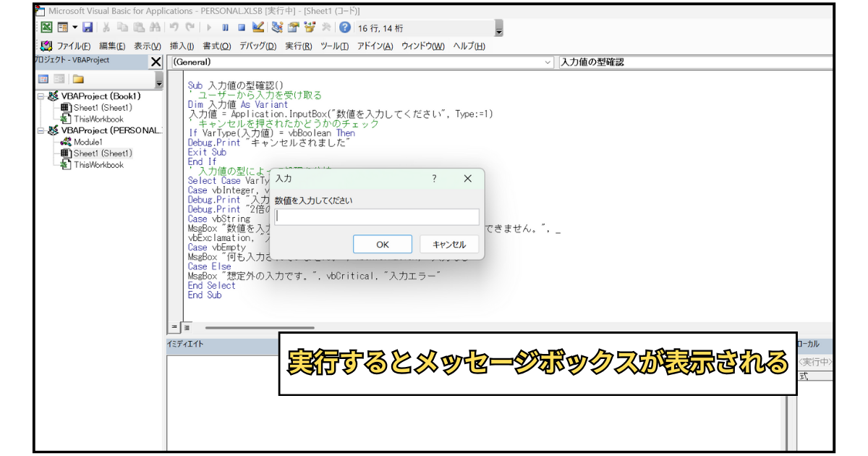Open the デバッグ(D) menu
The image size is (868, 456).
coord(258,46)
